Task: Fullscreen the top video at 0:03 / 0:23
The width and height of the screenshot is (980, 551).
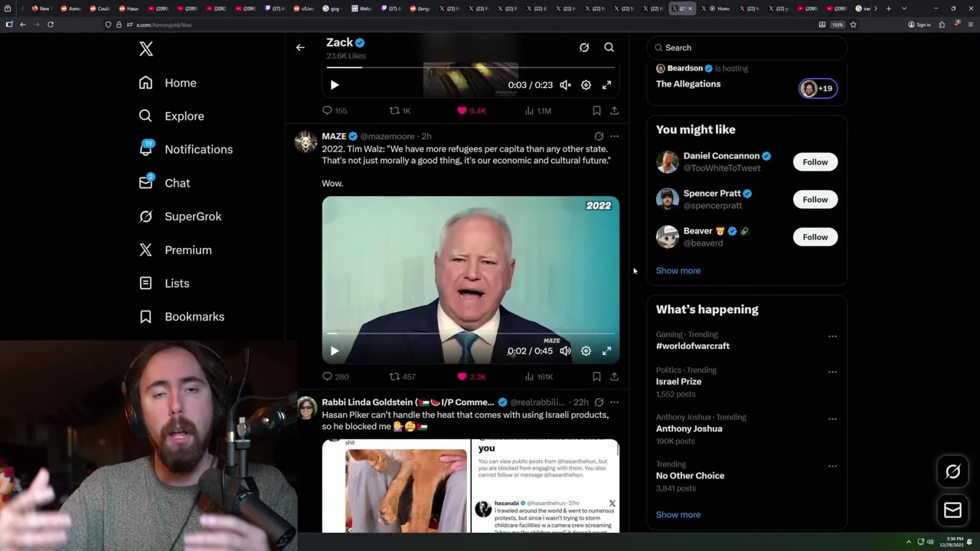Action: pyautogui.click(x=606, y=85)
